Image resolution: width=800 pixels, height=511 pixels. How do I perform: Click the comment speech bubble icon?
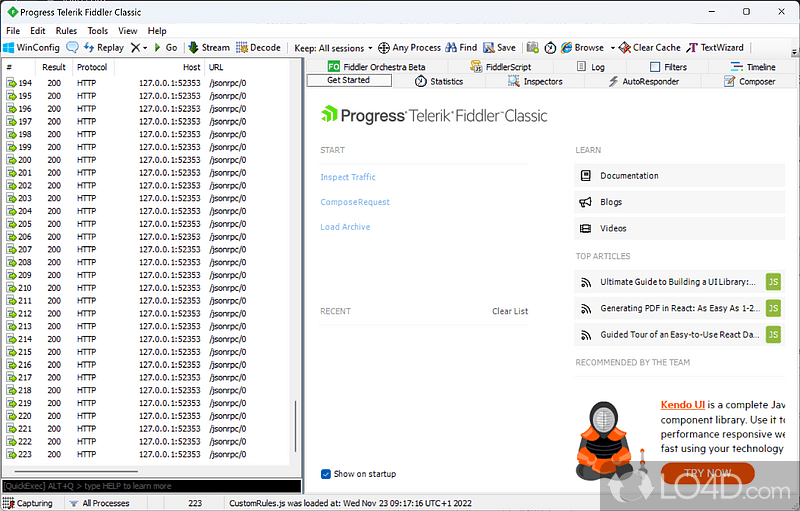[72, 47]
